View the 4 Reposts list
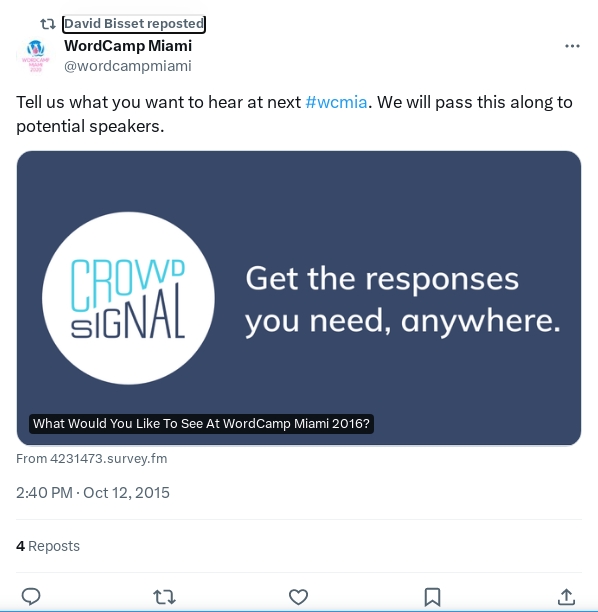Viewport: 598px width, 612px height. pos(48,546)
